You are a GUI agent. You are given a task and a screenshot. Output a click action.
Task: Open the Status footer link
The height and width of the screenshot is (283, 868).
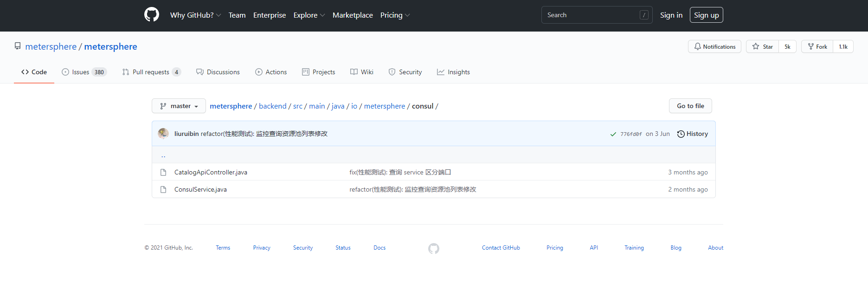343,248
